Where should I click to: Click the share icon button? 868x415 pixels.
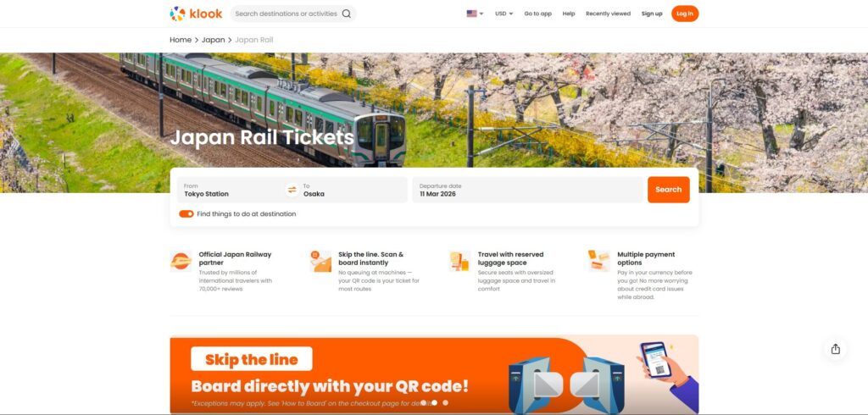click(835, 349)
